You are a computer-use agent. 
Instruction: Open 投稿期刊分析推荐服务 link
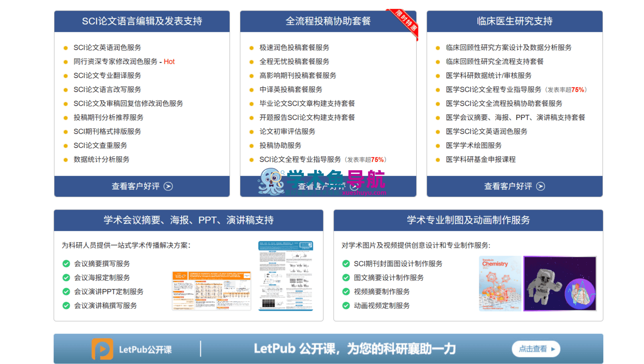point(108,117)
